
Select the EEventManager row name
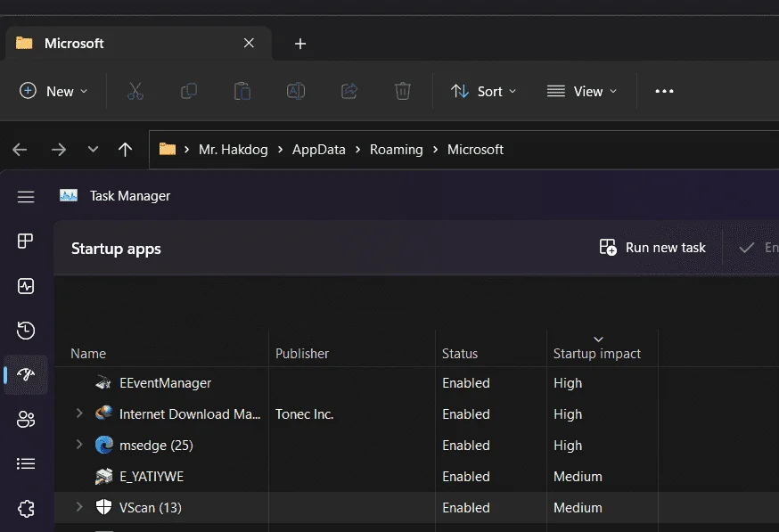click(x=165, y=383)
